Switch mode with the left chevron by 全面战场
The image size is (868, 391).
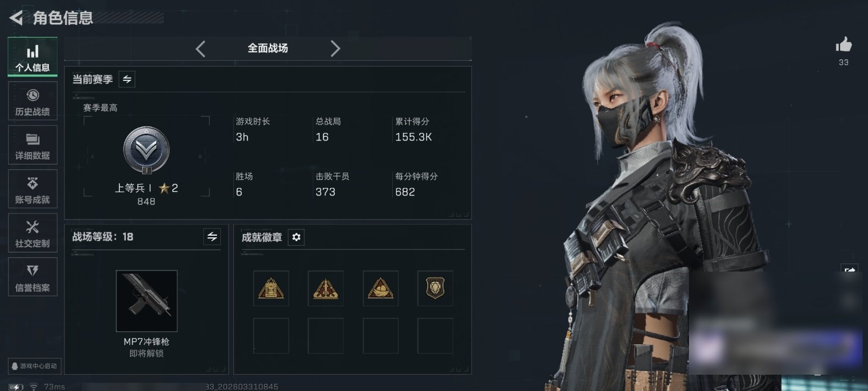200,49
